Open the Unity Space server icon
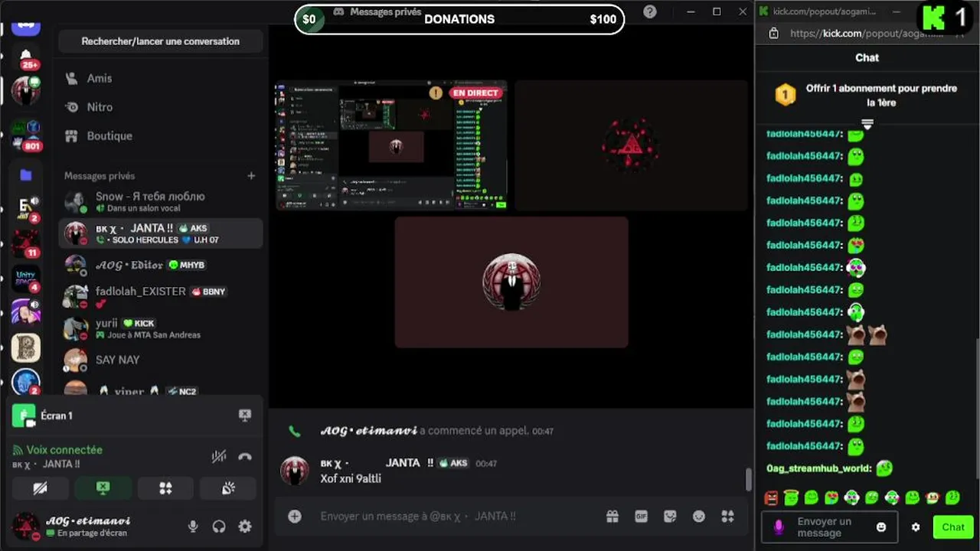Image resolution: width=980 pixels, height=551 pixels. pos(26,279)
